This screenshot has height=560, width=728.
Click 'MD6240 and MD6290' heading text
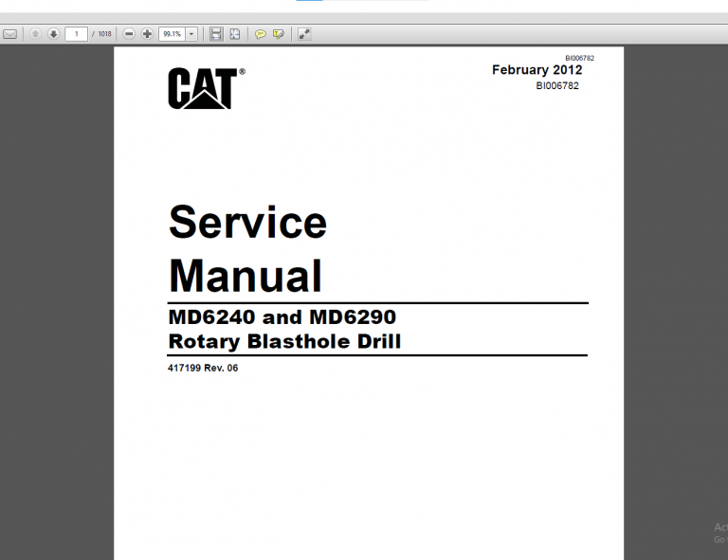(x=282, y=317)
